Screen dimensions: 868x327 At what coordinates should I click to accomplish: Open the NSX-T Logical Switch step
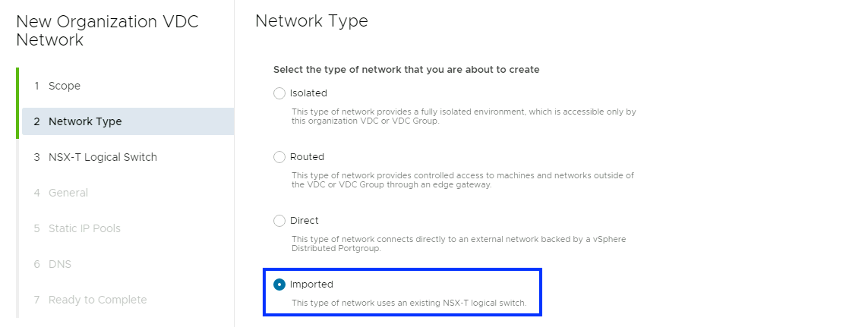[x=102, y=157]
